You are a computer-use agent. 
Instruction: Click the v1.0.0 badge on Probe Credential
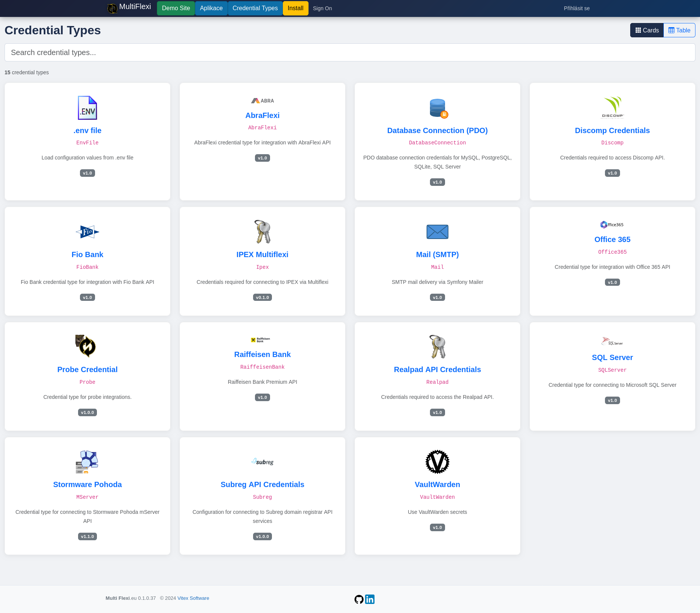pyautogui.click(x=87, y=412)
